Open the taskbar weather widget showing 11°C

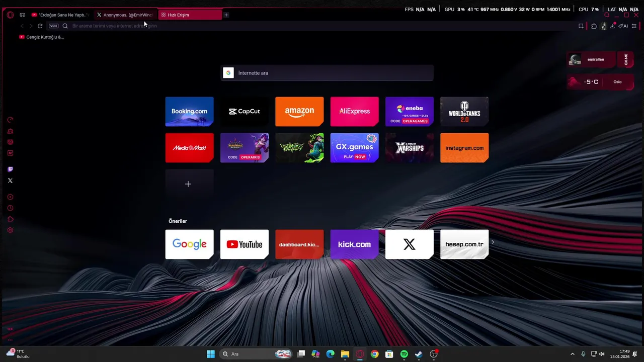pos(18,354)
